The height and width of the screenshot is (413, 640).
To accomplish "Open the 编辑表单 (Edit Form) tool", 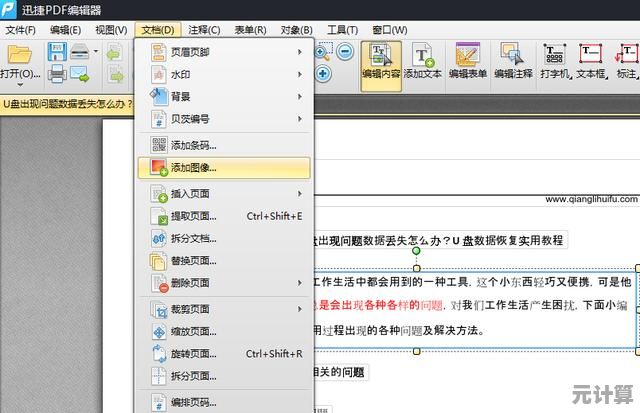I will [467, 59].
